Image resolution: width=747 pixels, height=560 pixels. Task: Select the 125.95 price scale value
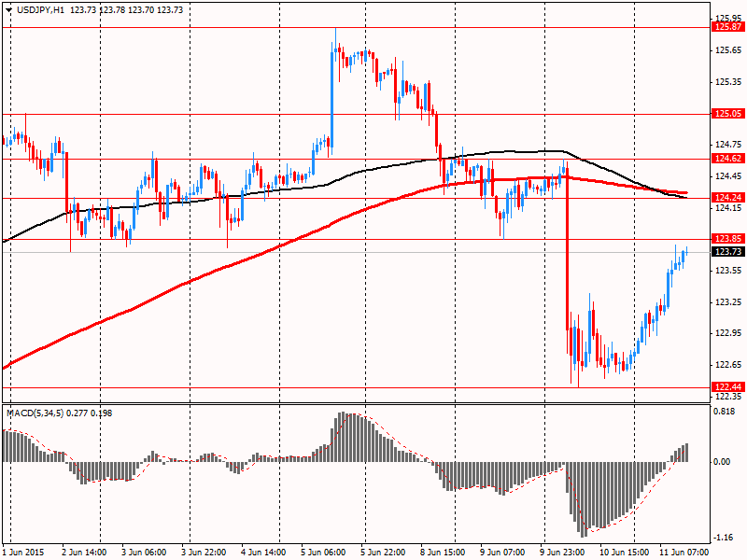pos(728,18)
